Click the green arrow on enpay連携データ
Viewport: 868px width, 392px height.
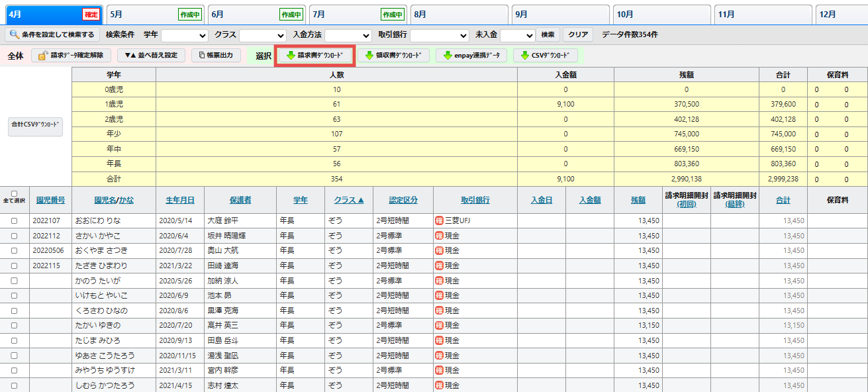(x=448, y=56)
